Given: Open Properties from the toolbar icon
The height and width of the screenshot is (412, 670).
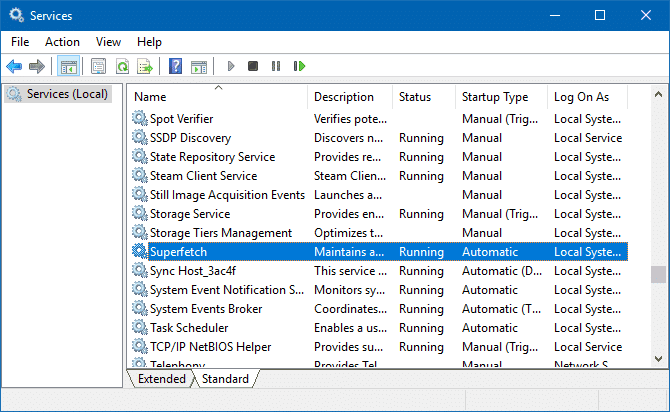Looking at the screenshot, I should [x=98, y=67].
